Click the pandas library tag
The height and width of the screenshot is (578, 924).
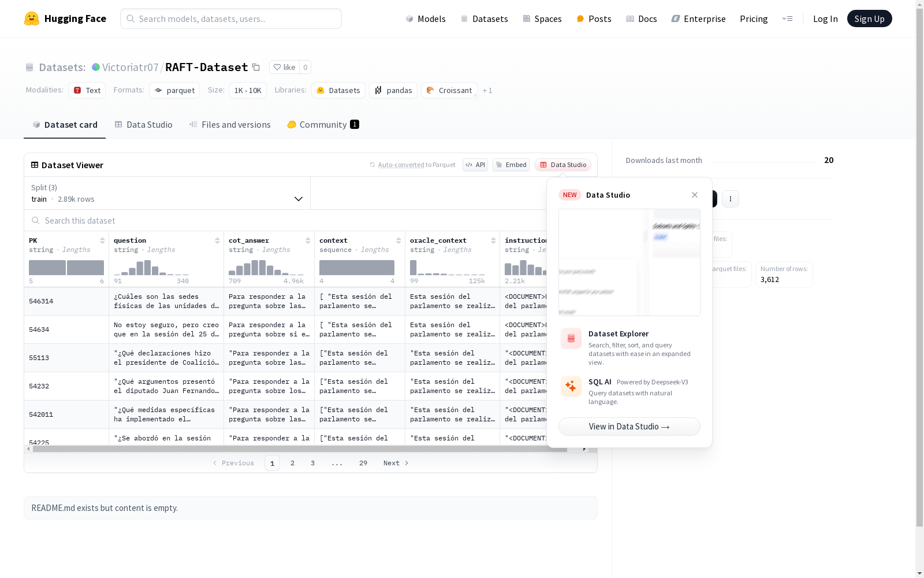pos(393,90)
